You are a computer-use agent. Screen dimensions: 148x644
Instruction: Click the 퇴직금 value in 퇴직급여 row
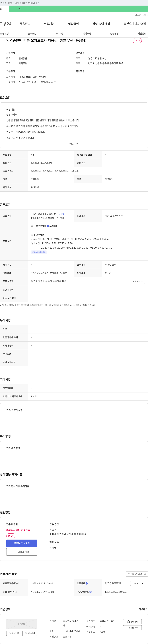pos(108,273)
